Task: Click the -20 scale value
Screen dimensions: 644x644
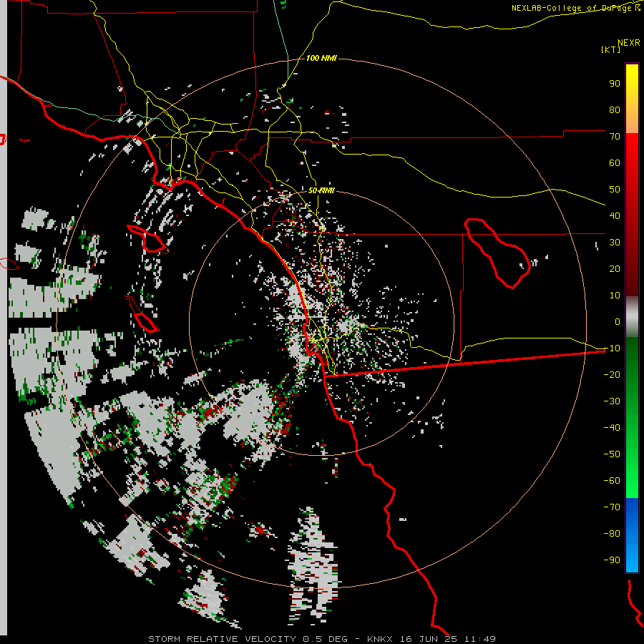Action: pos(612,375)
